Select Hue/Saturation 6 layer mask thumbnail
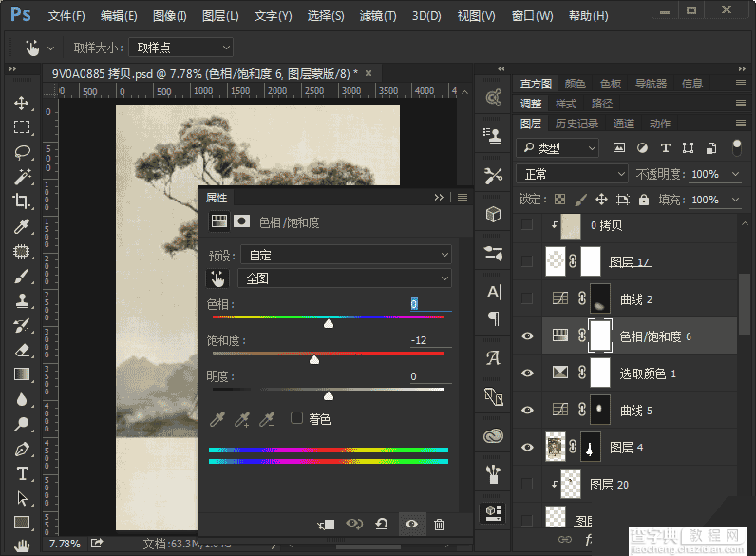756x556 pixels. tap(600, 336)
